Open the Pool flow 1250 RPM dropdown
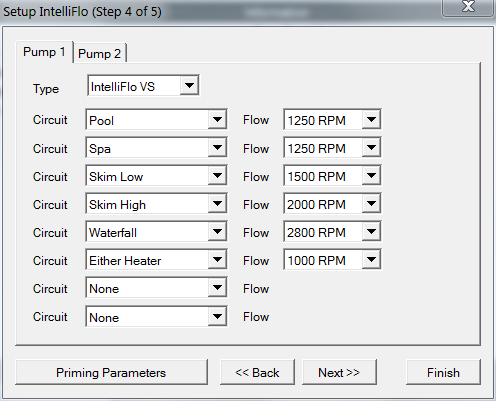 click(332, 119)
